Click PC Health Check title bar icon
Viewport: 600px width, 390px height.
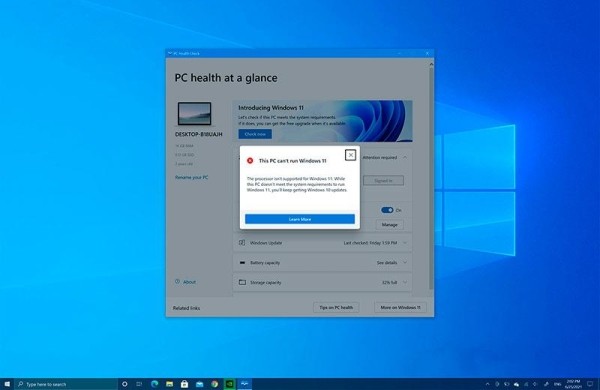coord(170,53)
